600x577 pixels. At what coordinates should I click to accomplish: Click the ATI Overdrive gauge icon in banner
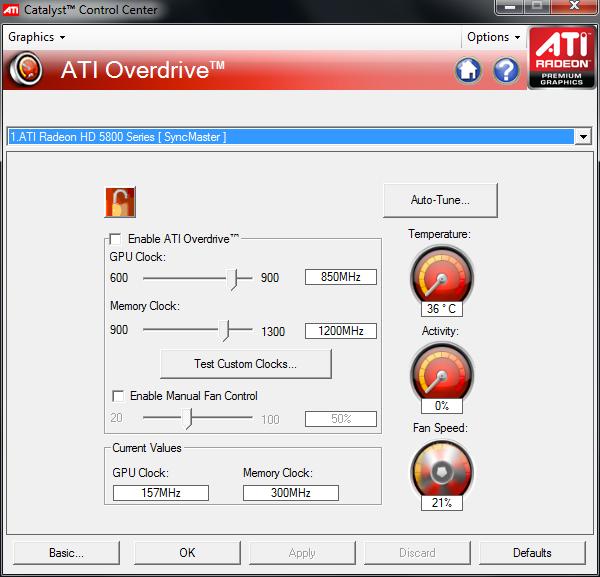pyautogui.click(x=26, y=69)
